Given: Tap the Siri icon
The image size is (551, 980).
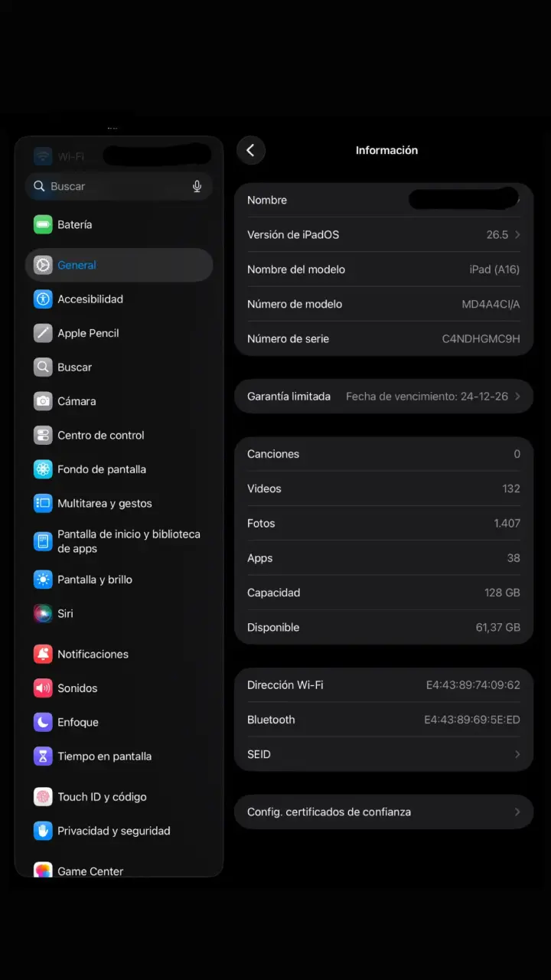Looking at the screenshot, I should 43,613.
